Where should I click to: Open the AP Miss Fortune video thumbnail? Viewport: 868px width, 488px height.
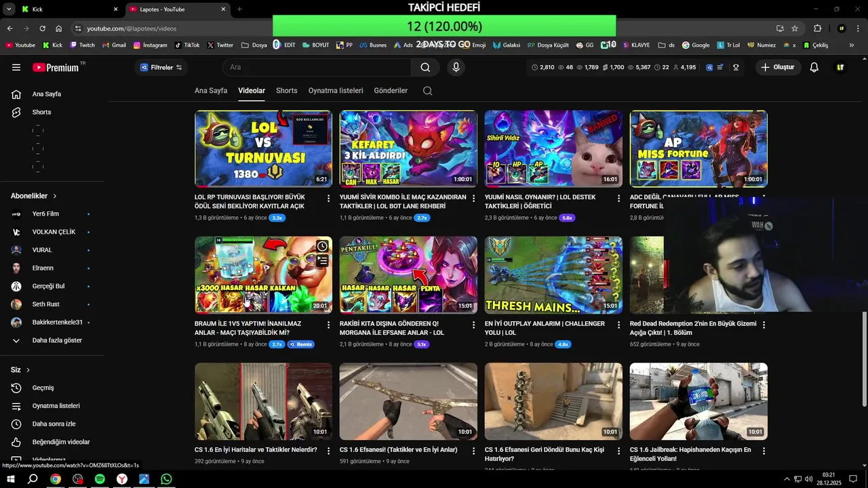[x=698, y=148]
